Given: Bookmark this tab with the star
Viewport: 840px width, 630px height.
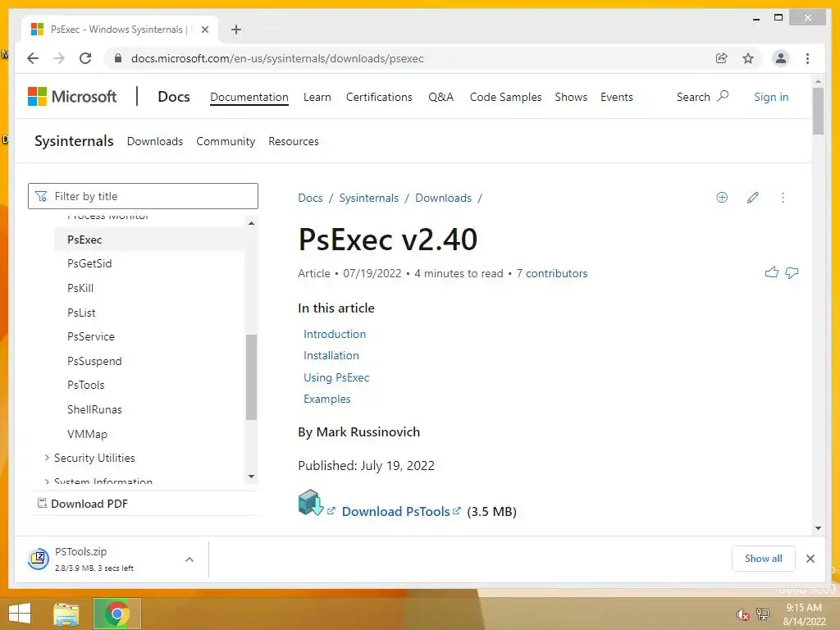Looking at the screenshot, I should coord(748,58).
